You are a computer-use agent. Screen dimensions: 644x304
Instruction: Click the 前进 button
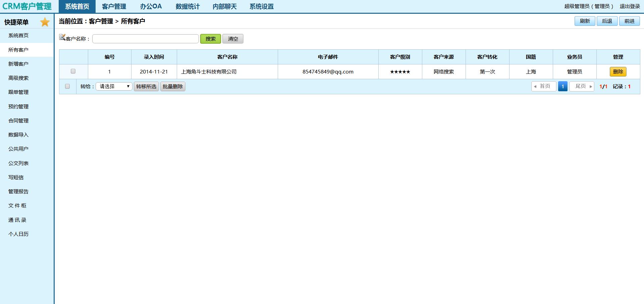630,21
